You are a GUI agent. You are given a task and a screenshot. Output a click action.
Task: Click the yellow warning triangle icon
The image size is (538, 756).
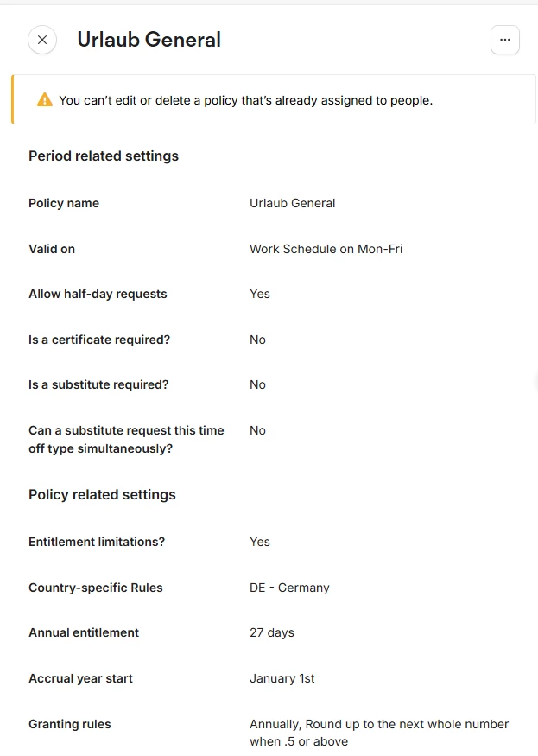[x=45, y=100]
